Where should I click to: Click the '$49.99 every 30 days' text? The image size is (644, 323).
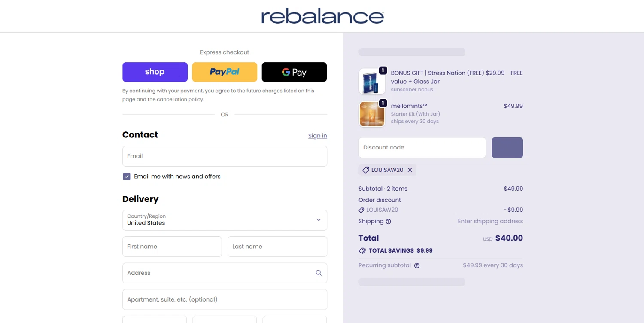[493, 265]
